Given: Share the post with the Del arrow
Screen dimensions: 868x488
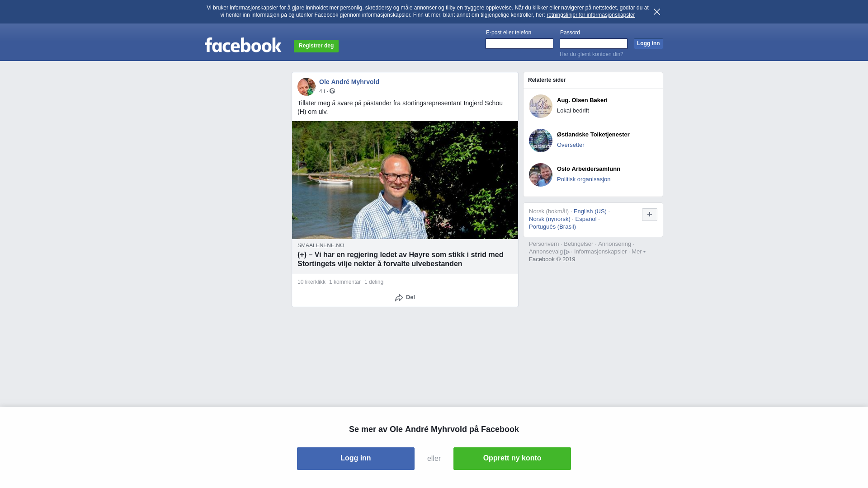Looking at the screenshot, I should pos(405,297).
